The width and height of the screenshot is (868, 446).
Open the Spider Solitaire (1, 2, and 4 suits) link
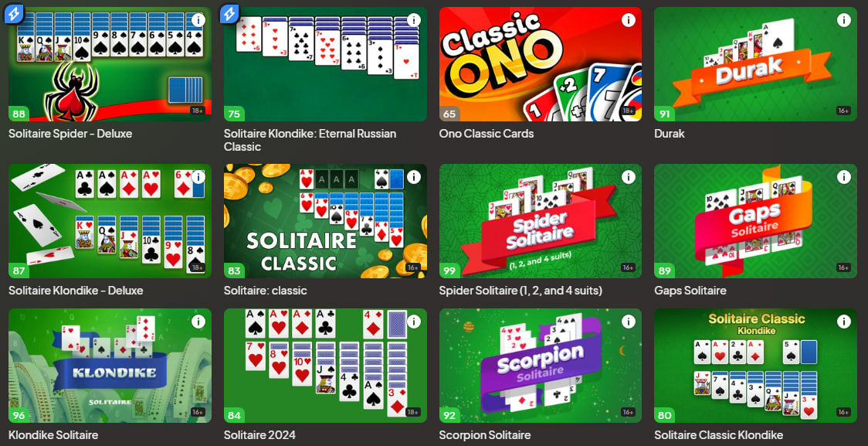[x=520, y=291]
